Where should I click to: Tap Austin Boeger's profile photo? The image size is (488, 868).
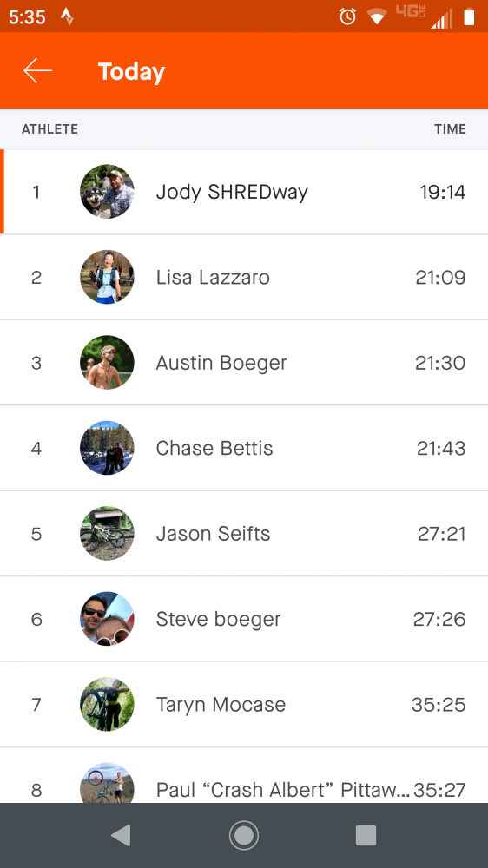(107, 362)
